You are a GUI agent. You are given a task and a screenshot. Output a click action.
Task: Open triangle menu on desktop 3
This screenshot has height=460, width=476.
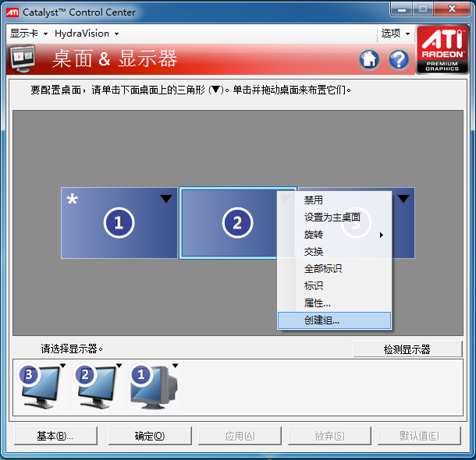click(x=403, y=199)
